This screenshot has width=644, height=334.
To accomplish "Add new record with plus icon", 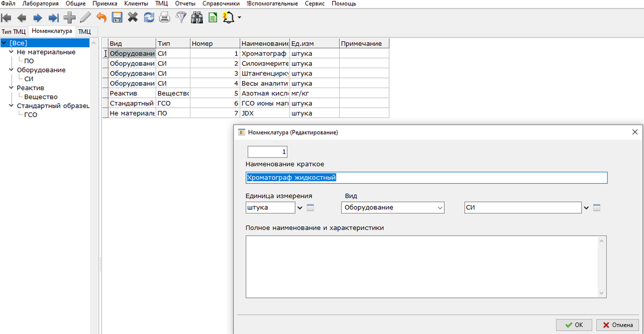I will pos(69,18).
